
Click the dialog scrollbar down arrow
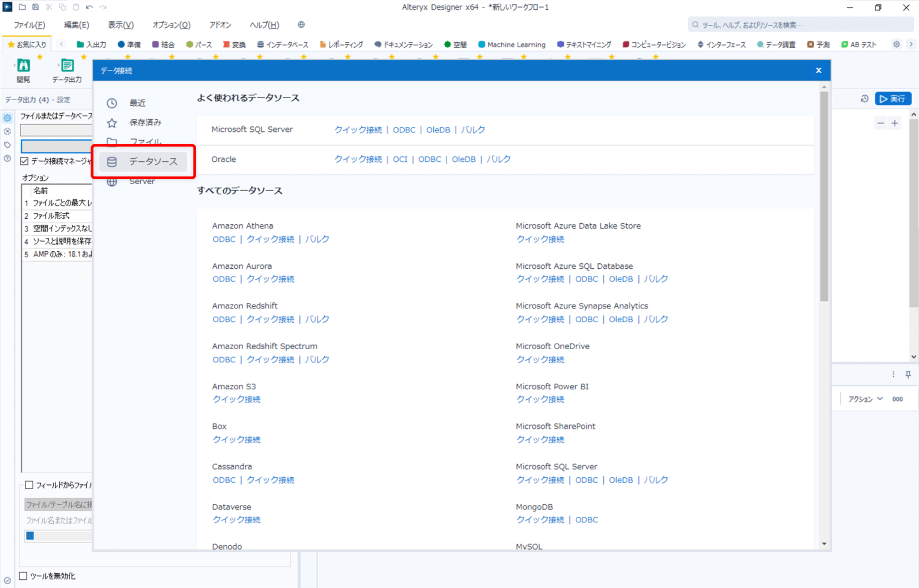(x=824, y=544)
